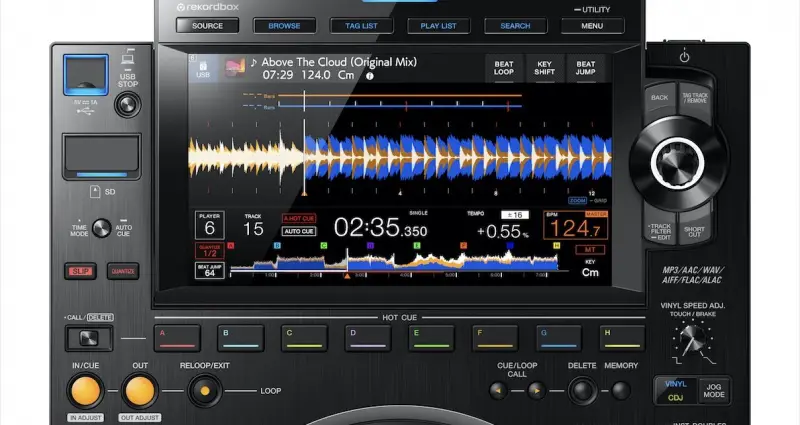The width and height of the screenshot is (800, 425).
Task: Tap the track info icon
Action: [x=370, y=75]
